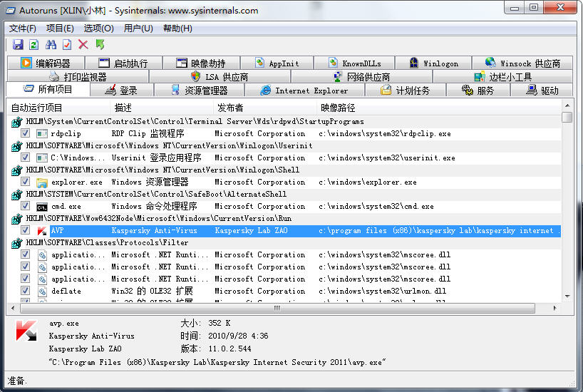This screenshot has width=583, height=392.
Task: Click the cmd.exe console icon
Action: (x=41, y=207)
